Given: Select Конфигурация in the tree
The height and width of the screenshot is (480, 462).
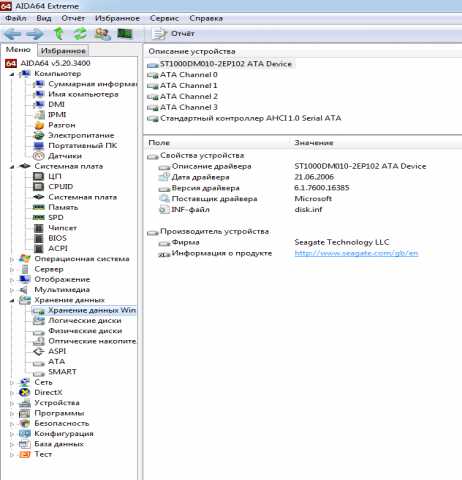Looking at the screenshot, I should [64, 434].
